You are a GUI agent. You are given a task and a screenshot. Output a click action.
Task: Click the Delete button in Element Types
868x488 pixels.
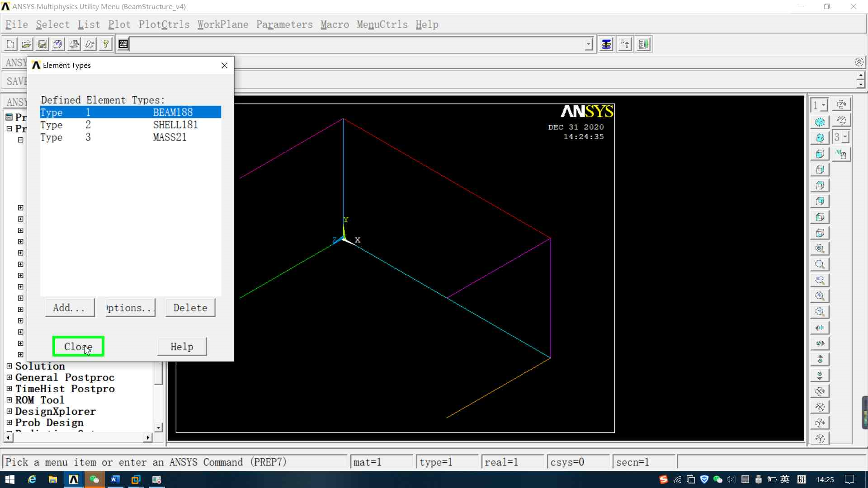coord(190,308)
